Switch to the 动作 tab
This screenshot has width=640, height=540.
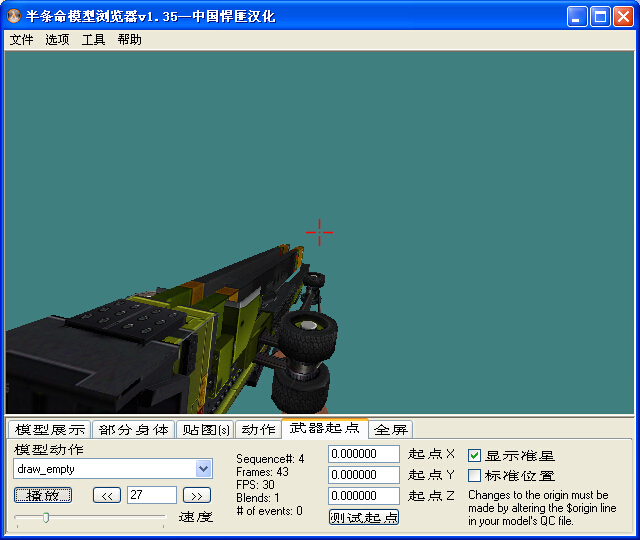258,429
